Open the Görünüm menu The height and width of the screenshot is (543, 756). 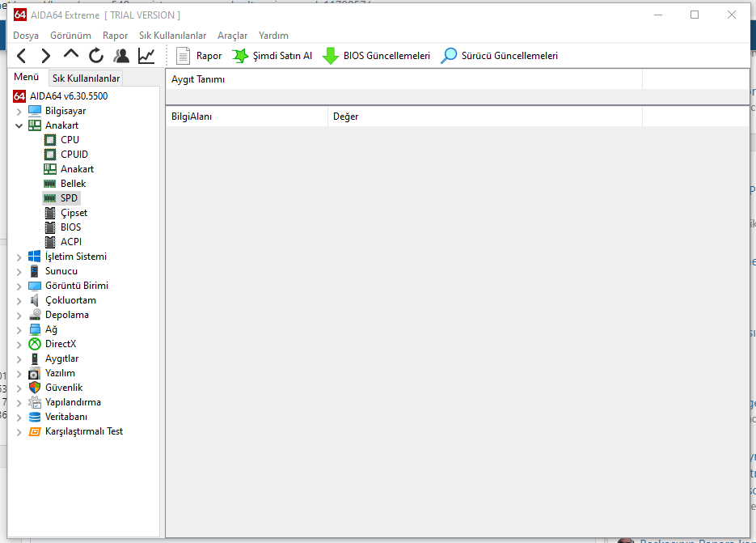click(x=70, y=36)
